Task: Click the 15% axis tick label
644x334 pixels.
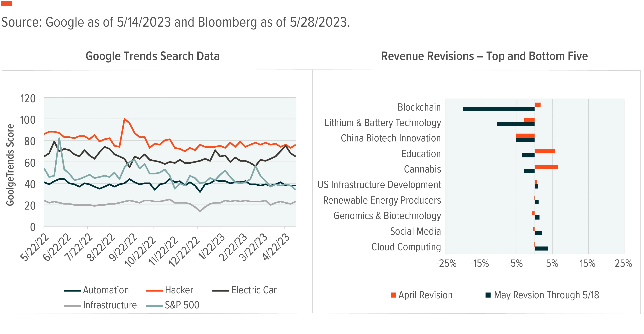Action: (x=587, y=263)
